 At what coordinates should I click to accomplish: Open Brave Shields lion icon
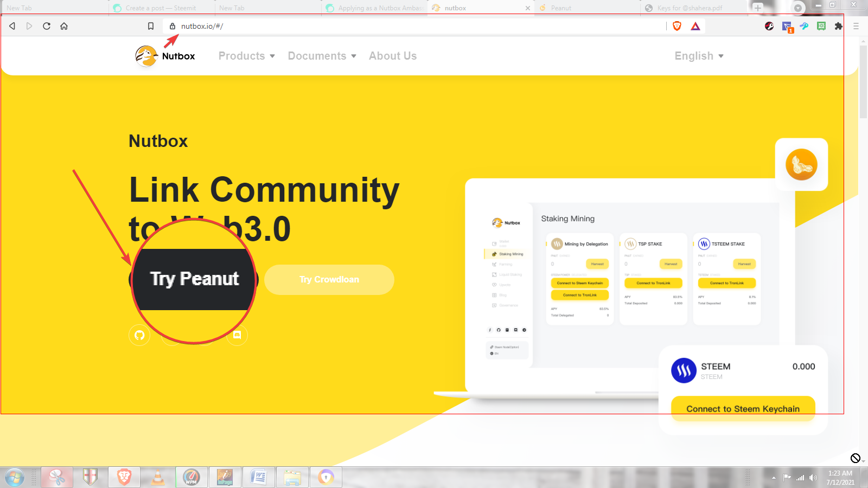677,26
